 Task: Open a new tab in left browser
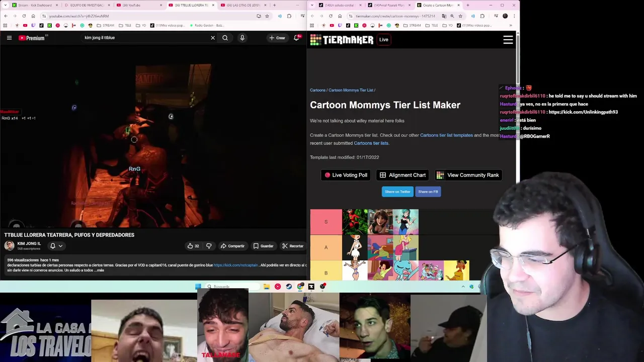click(x=274, y=5)
